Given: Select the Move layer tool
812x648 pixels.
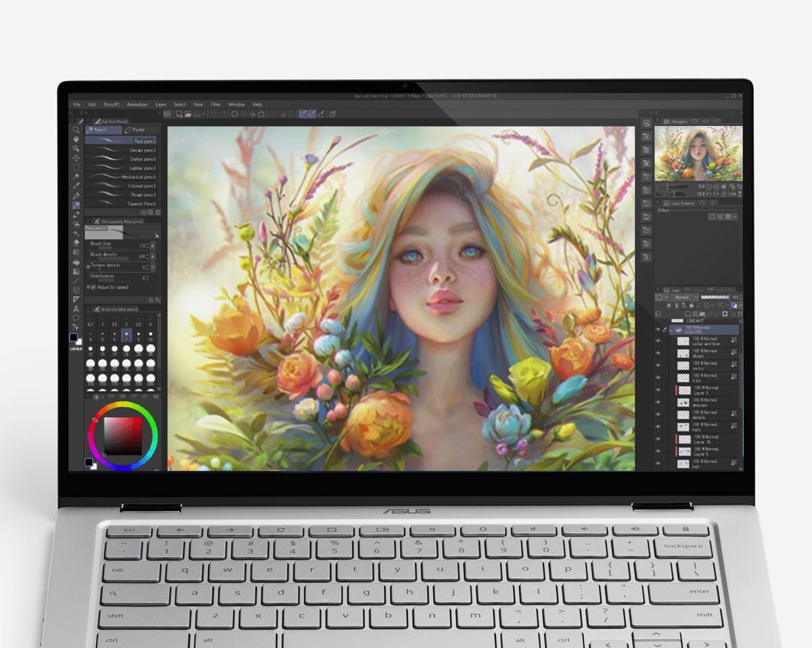Looking at the screenshot, I should [76, 158].
